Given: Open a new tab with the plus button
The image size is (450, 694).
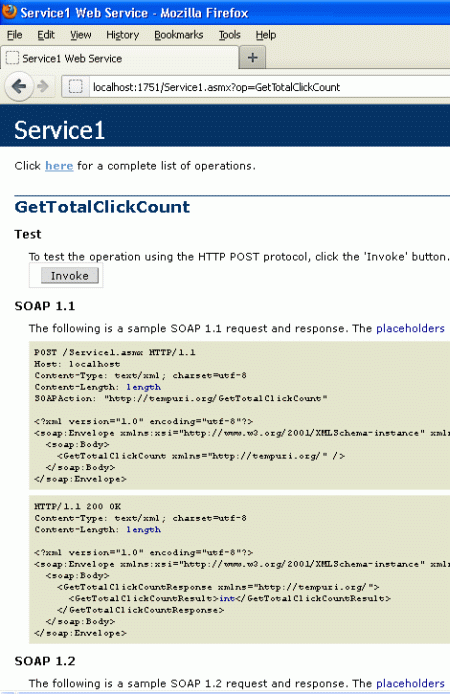Looking at the screenshot, I should [252, 58].
